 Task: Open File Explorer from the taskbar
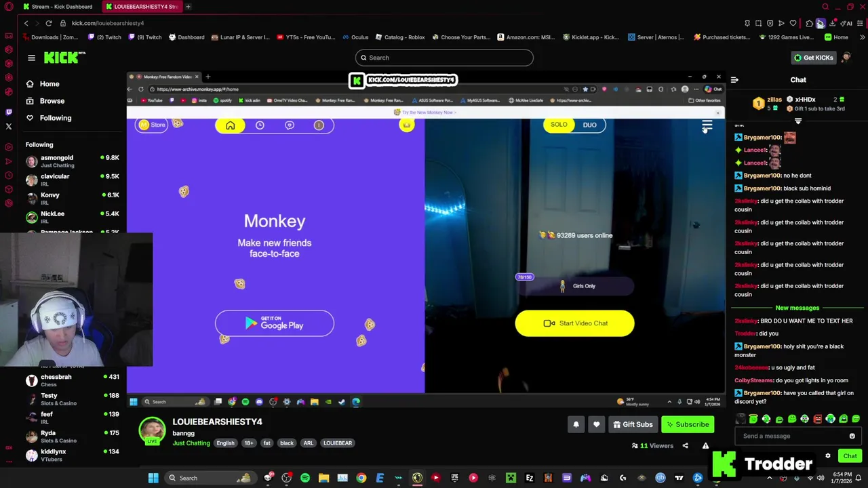coord(323,478)
